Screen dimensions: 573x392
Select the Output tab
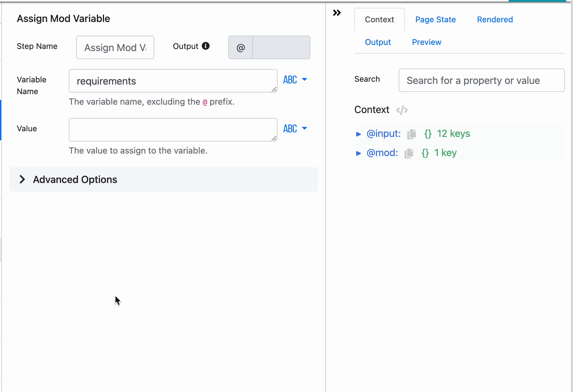point(378,42)
